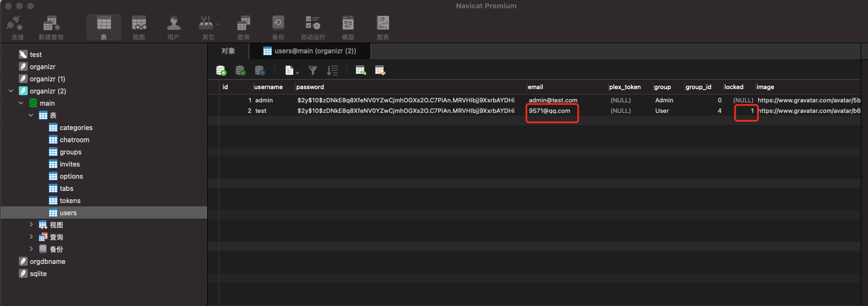Collapse the 表 tables node chevron
This screenshot has height=306, width=868.
tap(31, 116)
